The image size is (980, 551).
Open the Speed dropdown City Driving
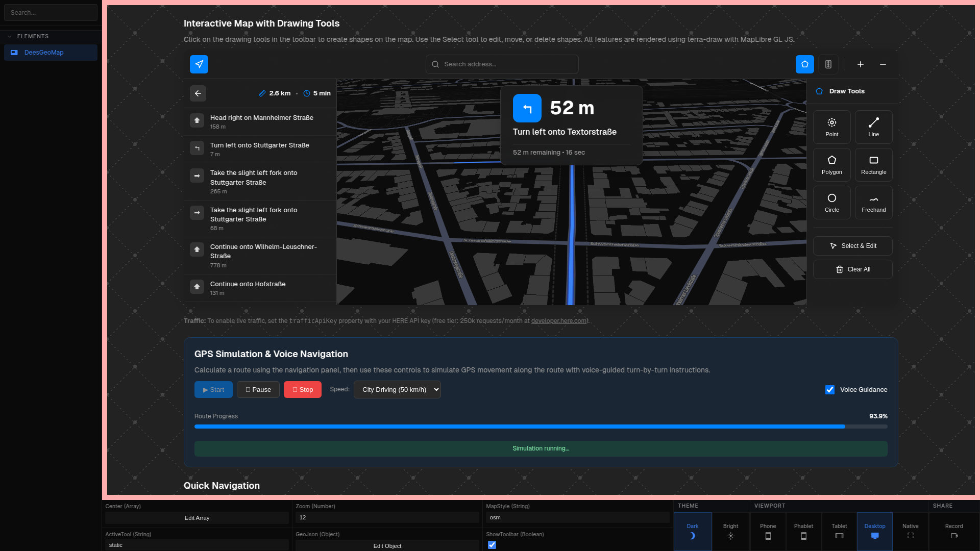pyautogui.click(x=397, y=390)
